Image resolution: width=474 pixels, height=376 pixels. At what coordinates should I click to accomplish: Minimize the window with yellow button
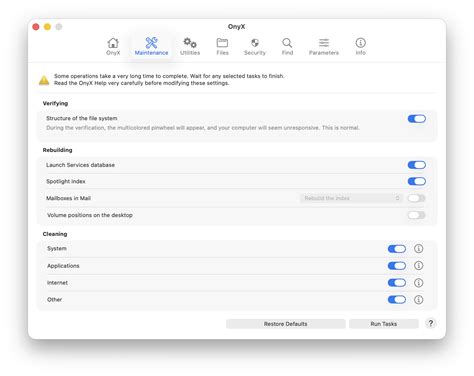click(47, 27)
